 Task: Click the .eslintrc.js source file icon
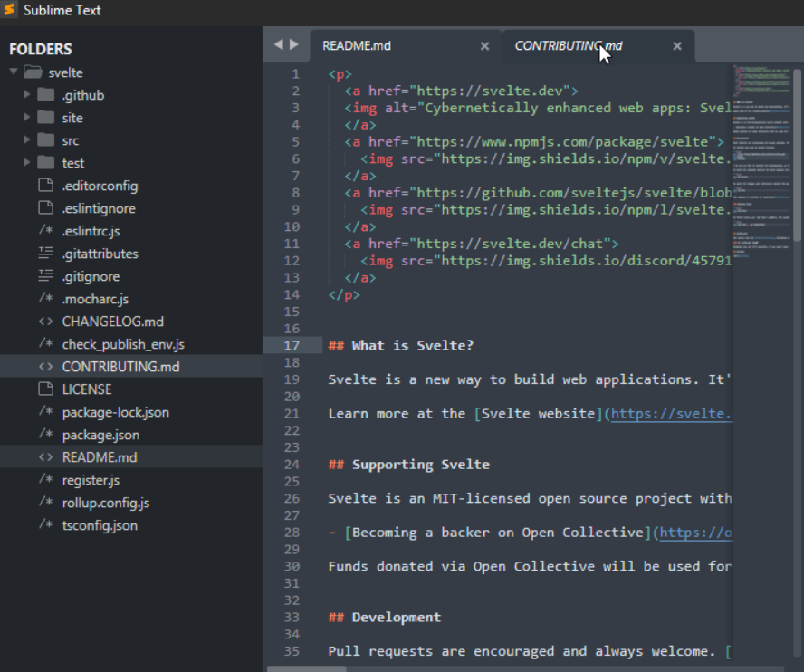(x=45, y=230)
